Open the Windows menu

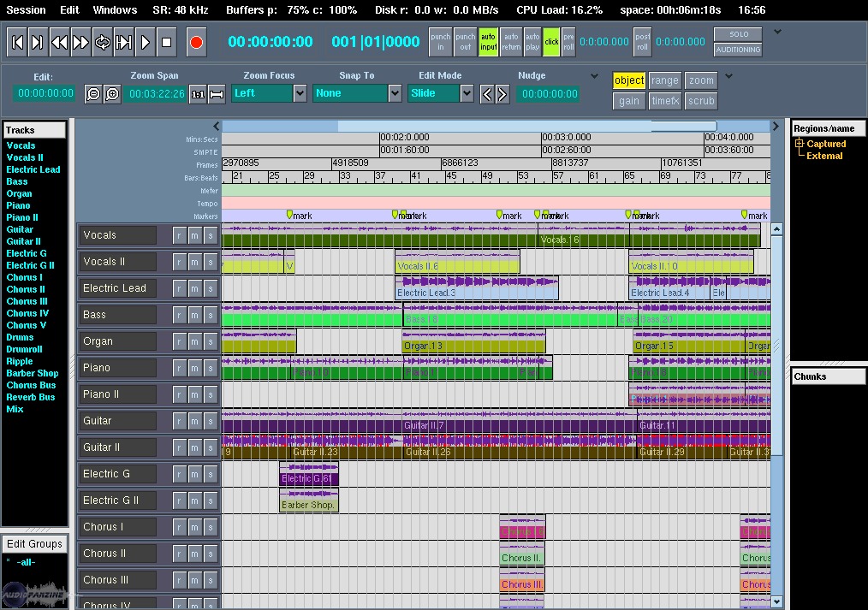tap(115, 10)
